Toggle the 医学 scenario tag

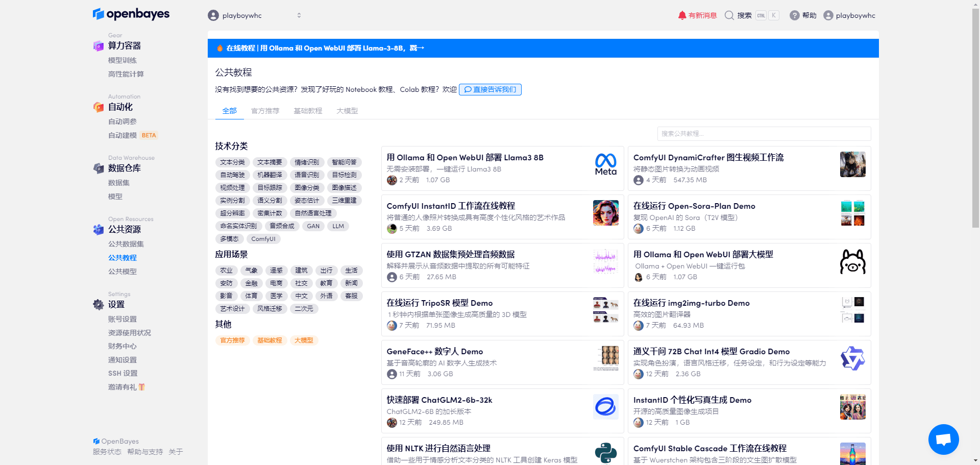[x=276, y=296]
